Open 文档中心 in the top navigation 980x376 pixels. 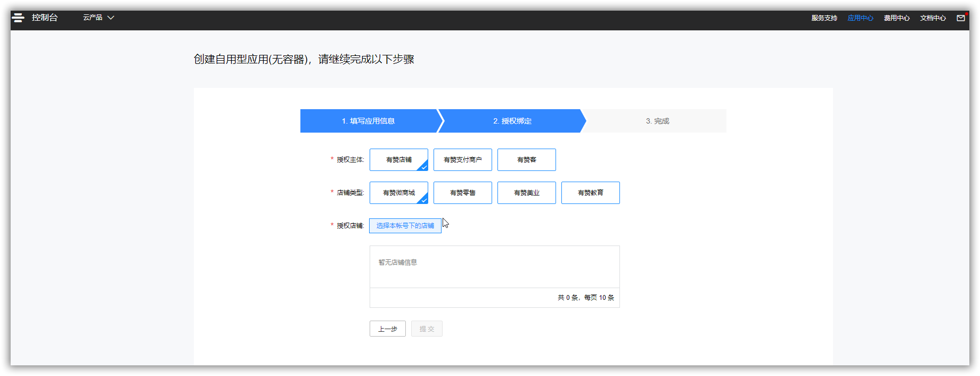933,18
